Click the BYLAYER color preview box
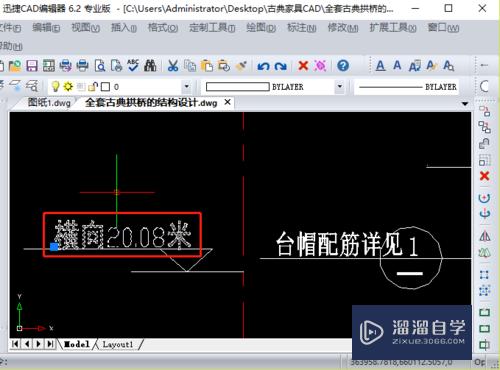500x370 pixels. 237,87
